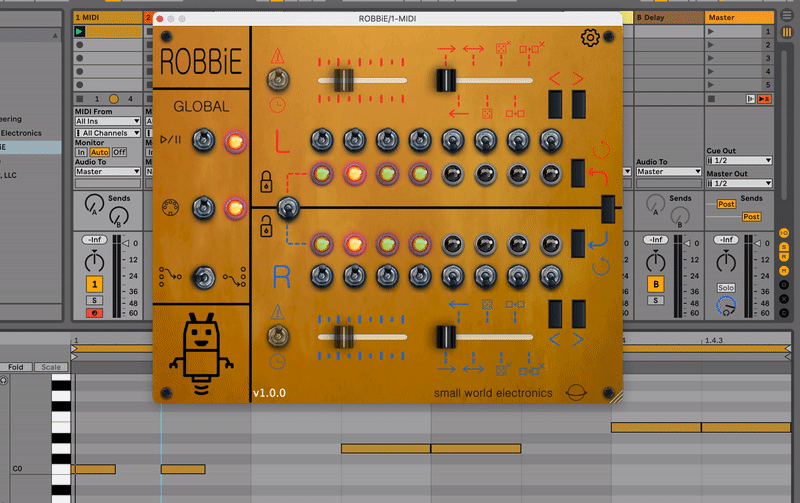
Task: Click the R section right fader handle
Action: click(446, 337)
